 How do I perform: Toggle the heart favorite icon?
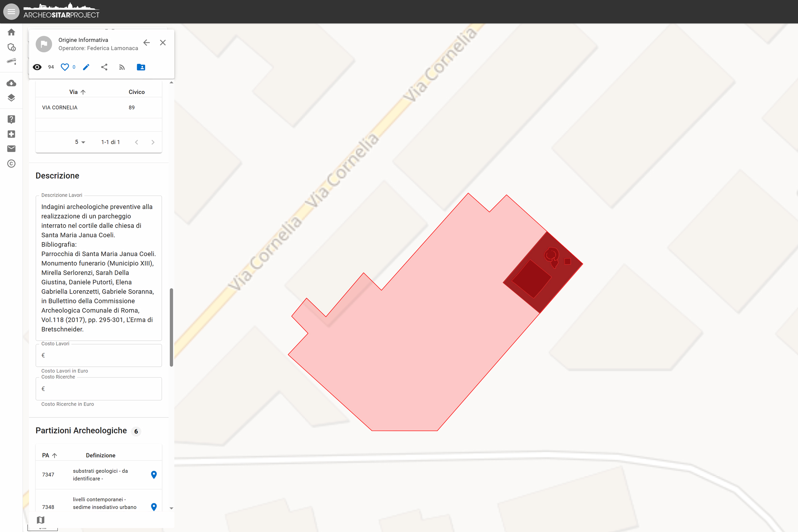click(x=65, y=67)
